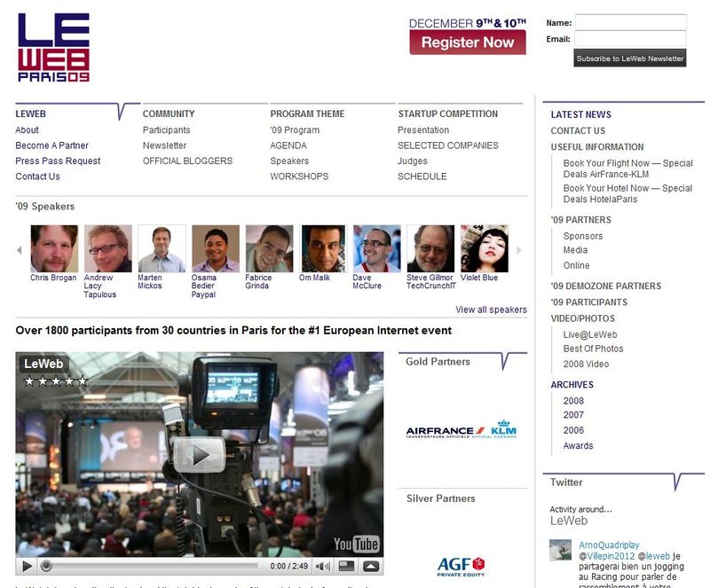
Task: Rate the LeWeb video with the stars
Action: [x=55, y=381]
